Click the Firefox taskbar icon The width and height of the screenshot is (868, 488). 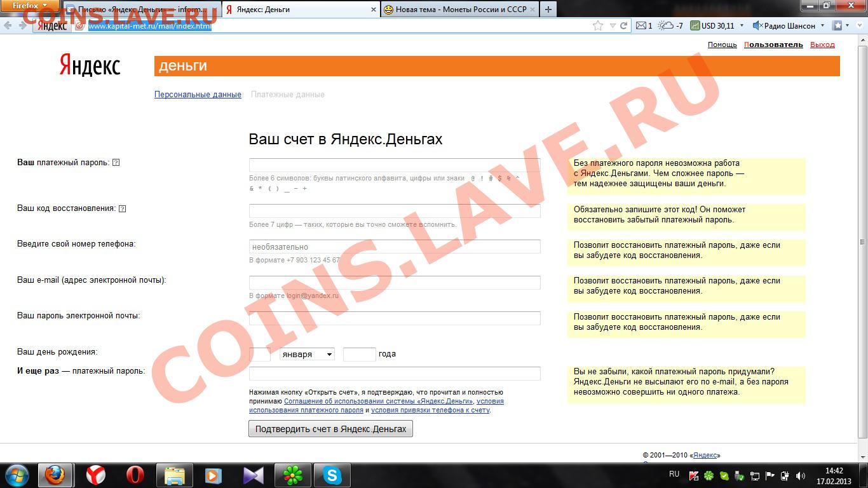coord(55,475)
